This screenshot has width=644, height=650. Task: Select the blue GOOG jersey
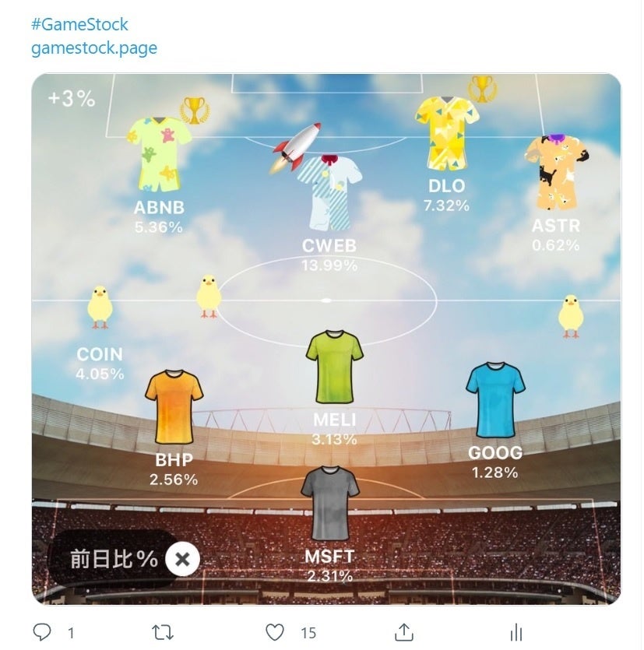[495, 399]
